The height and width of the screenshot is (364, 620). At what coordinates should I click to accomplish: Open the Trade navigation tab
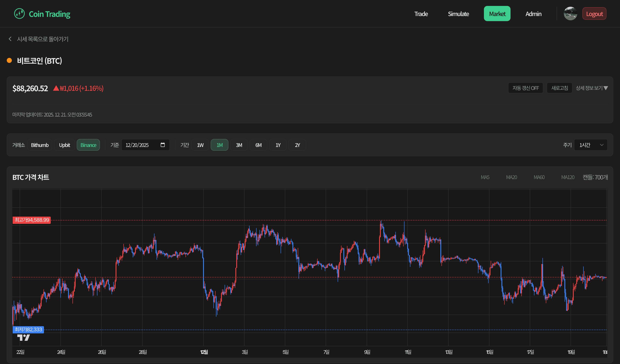pyautogui.click(x=421, y=14)
